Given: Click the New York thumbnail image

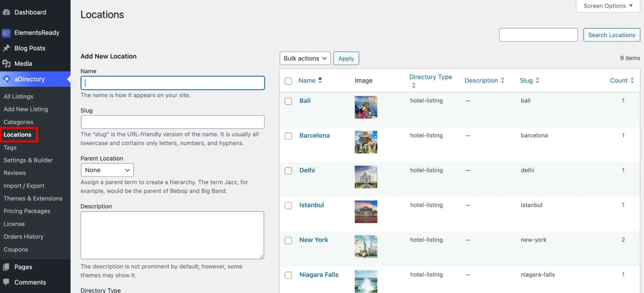Looking at the screenshot, I should click(366, 246).
